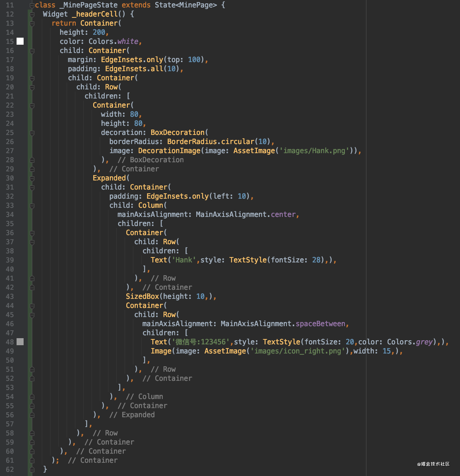This screenshot has height=476, width=460.
Task: Click the 'Expanded(' text on line 30
Action: pos(111,178)
